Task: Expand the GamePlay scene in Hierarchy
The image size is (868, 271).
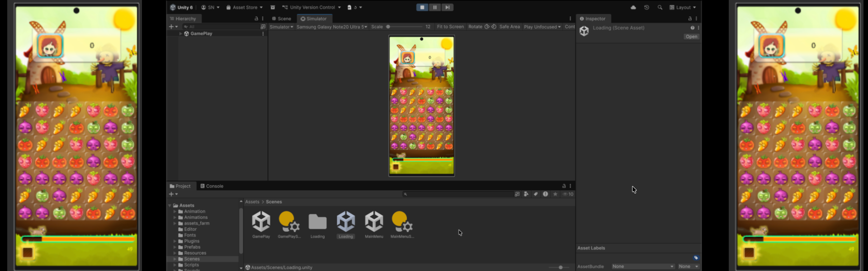Action: click(180, 33)
